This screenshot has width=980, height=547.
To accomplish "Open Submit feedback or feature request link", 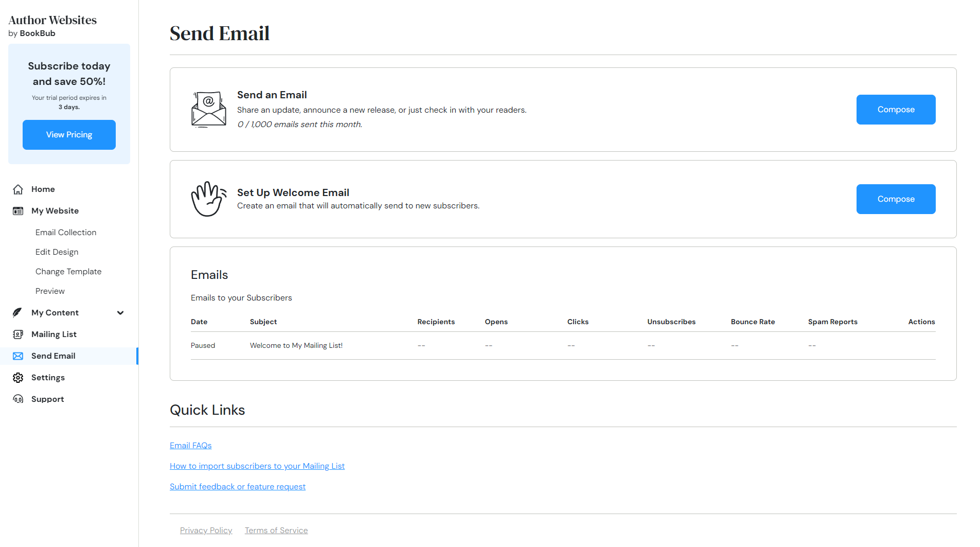I will click(238, 487).
